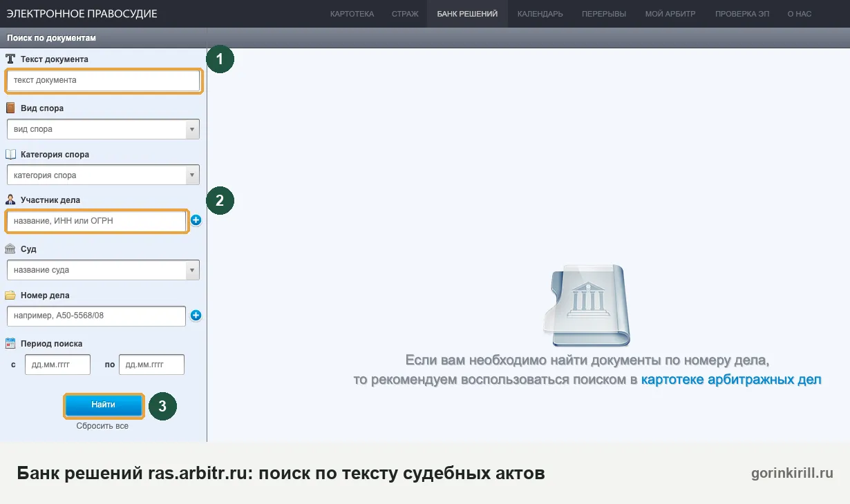Click the calendar icon beside Период поиска
850x504 pixels.
[10, 343]
